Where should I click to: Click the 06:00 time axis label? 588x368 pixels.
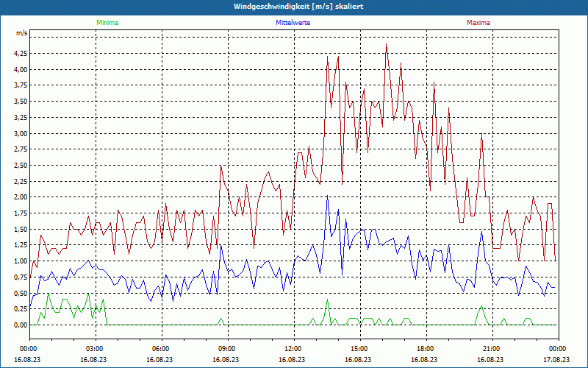pos(162,349)
